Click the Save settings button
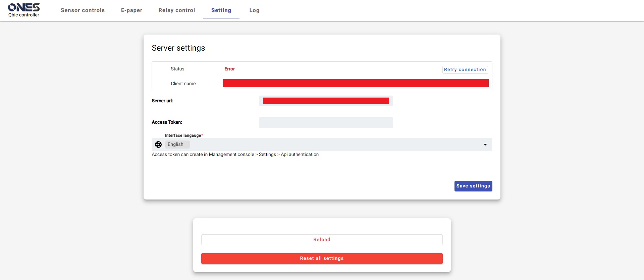 click(x=473, y=186)
